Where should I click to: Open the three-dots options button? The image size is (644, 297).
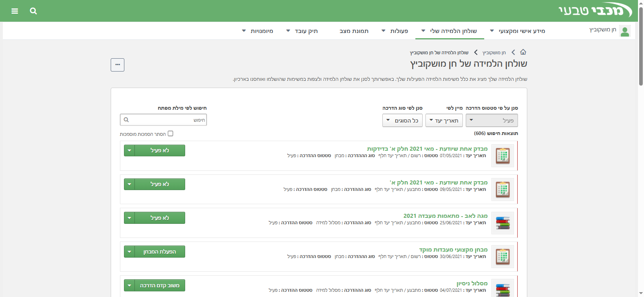click(118, 65)
